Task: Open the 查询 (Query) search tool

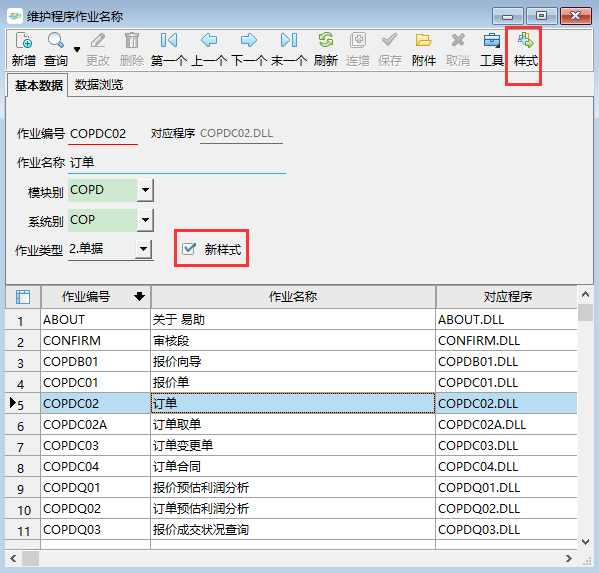Action: point(56,50)
